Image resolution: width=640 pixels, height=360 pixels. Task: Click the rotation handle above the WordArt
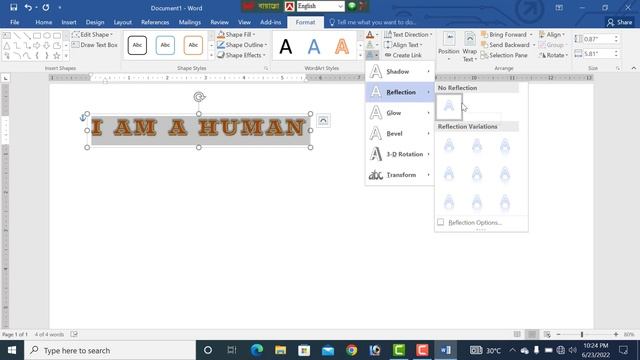tap(199, 97)
